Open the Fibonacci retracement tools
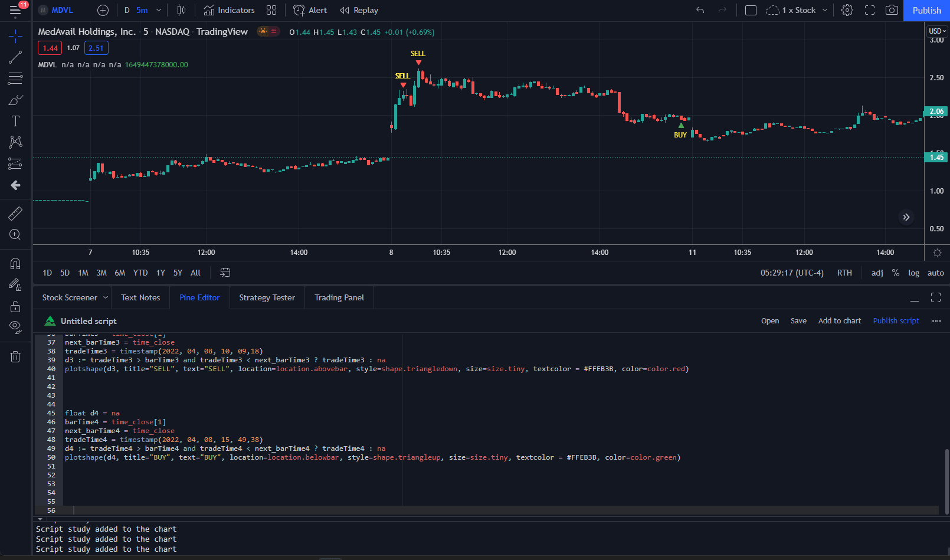This screenshot has height=560, width=950. (x=15, y=78)
